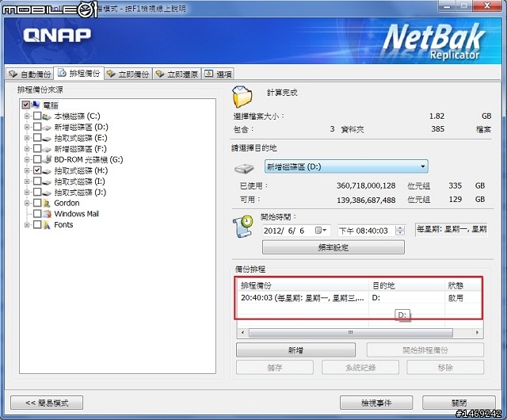Screen dimensions: 507x420
Task: Click the 本機磁碟 (C:) drive icon
Action: pos(47,116)
